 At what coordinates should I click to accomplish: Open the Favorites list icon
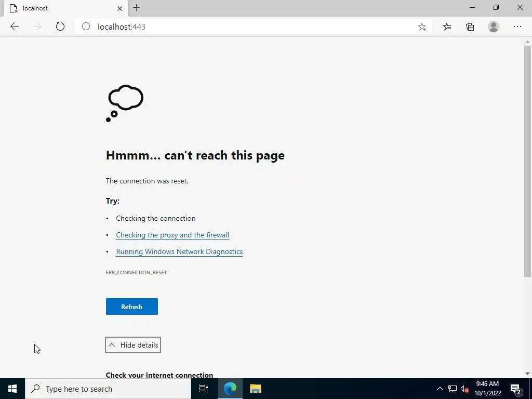447,26
